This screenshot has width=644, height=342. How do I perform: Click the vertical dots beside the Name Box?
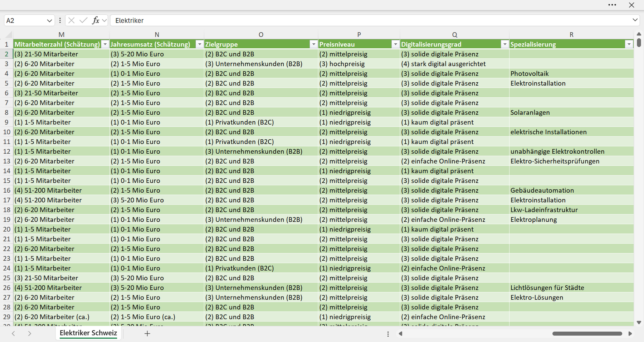[x=60, y=20]
